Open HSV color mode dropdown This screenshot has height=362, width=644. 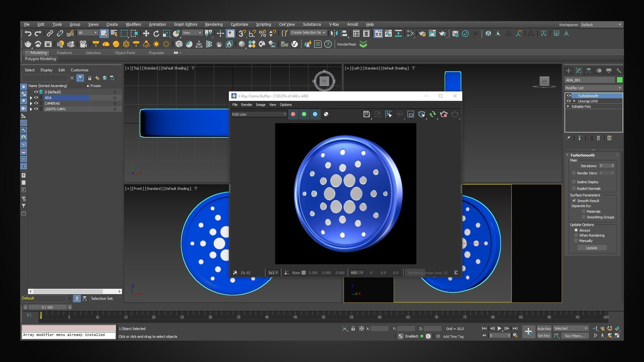tap(357, 273)
